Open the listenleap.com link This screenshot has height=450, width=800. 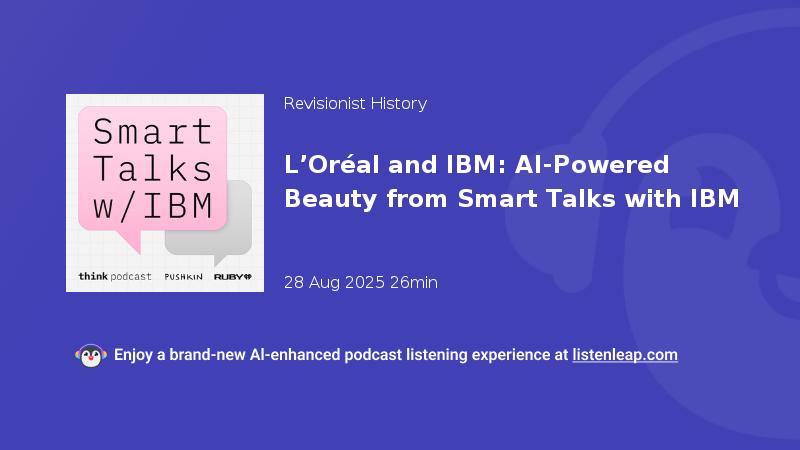[x=625, y=355]
